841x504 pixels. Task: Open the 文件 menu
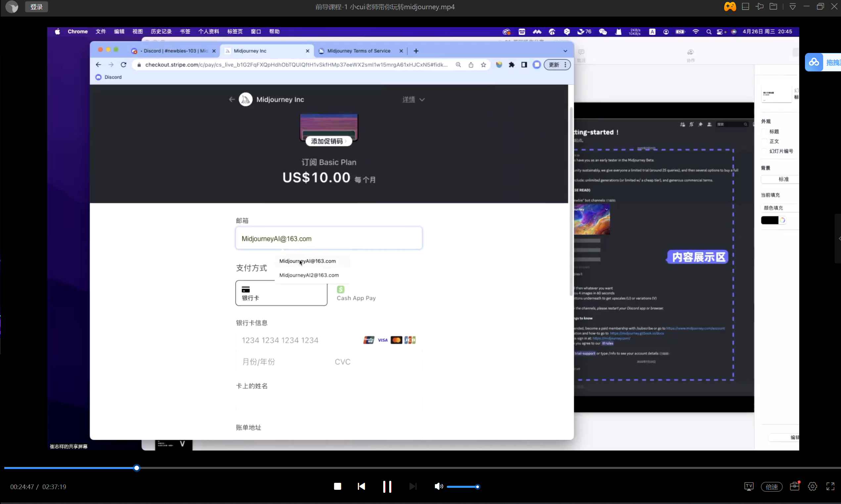pos(101,31)
